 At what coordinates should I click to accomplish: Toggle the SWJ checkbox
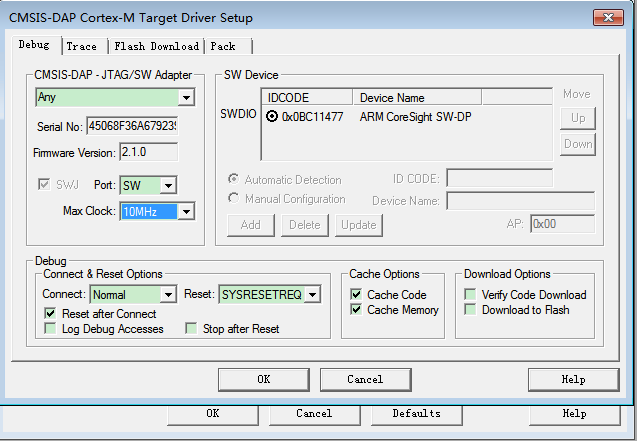[44, 184]
